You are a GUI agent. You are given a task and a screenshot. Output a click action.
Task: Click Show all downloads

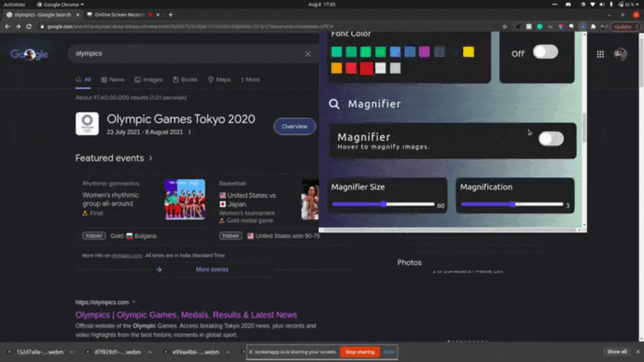(617, 352)
